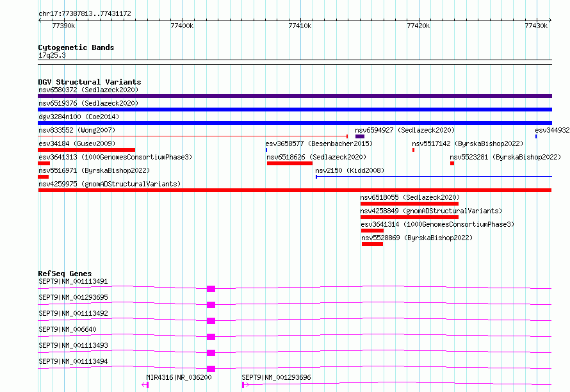Click the SEPT9|NM_001113492 exon block

point(211,321)
